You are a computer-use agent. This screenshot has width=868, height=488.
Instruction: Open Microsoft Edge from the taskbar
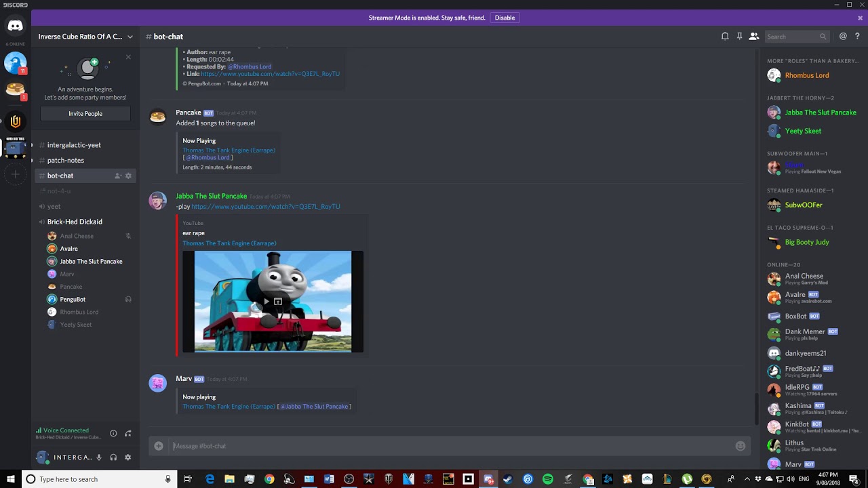210,479
